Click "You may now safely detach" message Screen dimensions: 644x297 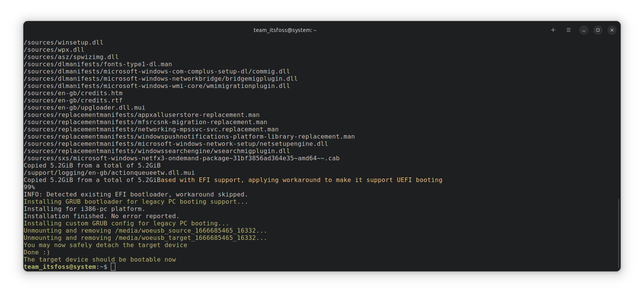[x=105, y=245]
